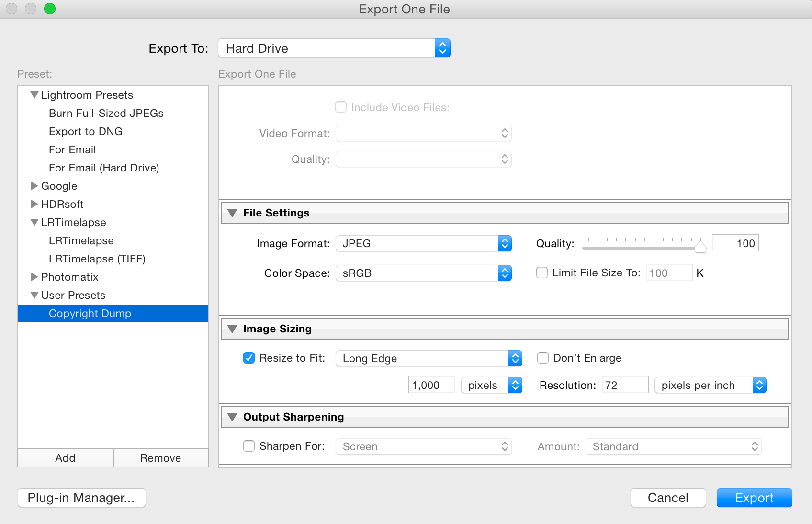Click the JPEG Quality slider handle

pos(700,246)
